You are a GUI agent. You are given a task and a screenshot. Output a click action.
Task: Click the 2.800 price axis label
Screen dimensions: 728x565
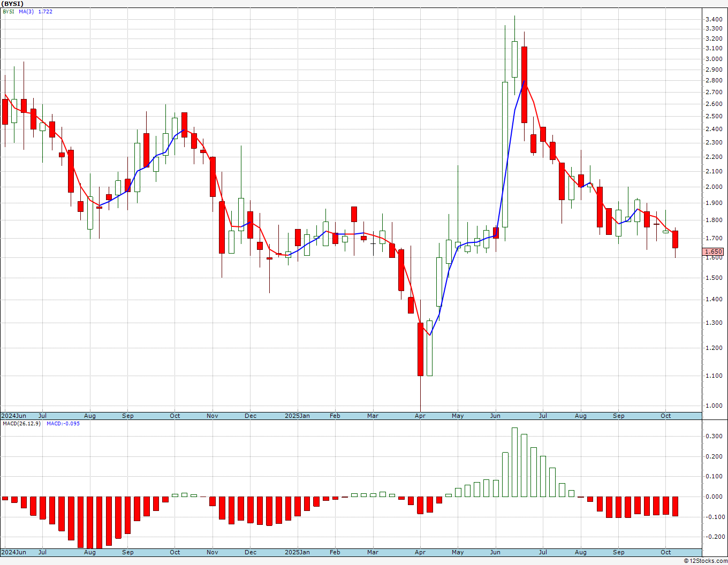714,81
